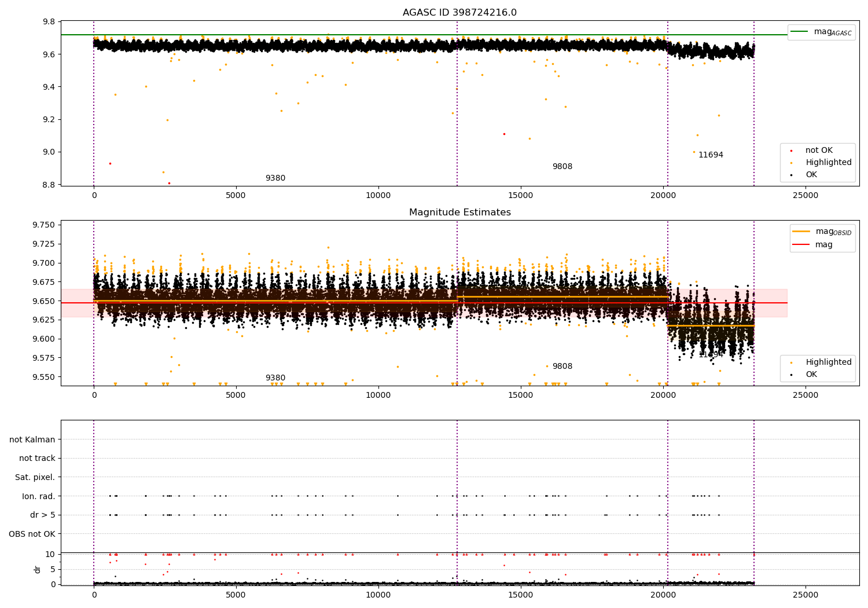This screenshot has width=868, height=608.
Task: Click the 'not track' axis label
Action: [x=37, y=458]
